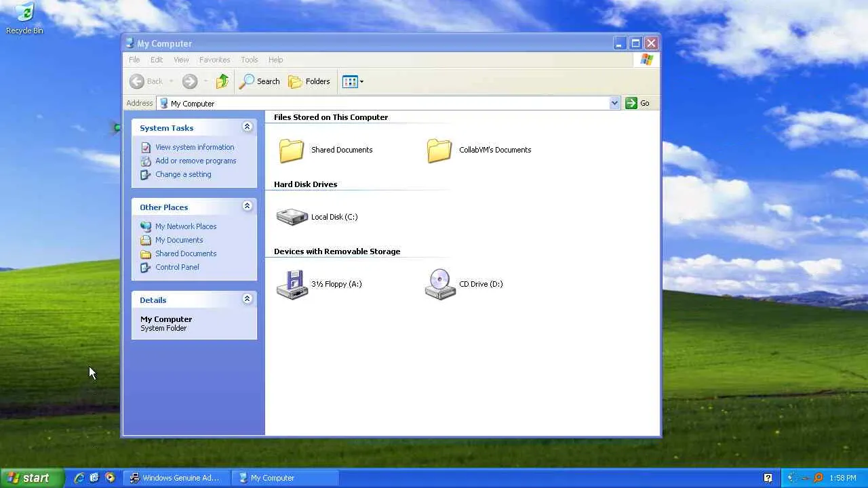Click View system information link
The width and height of the screenshot is (868, 488).
tap(195, 147)
